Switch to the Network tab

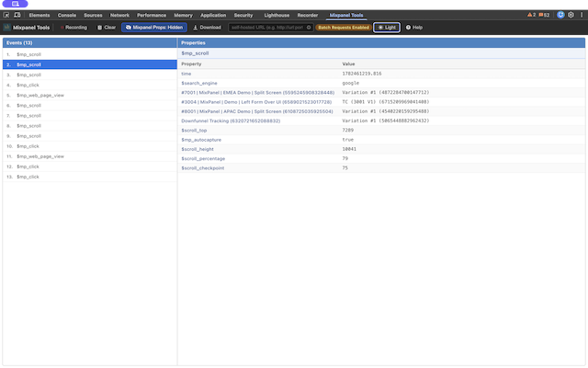pyautogui.click(x=119, y=16)
